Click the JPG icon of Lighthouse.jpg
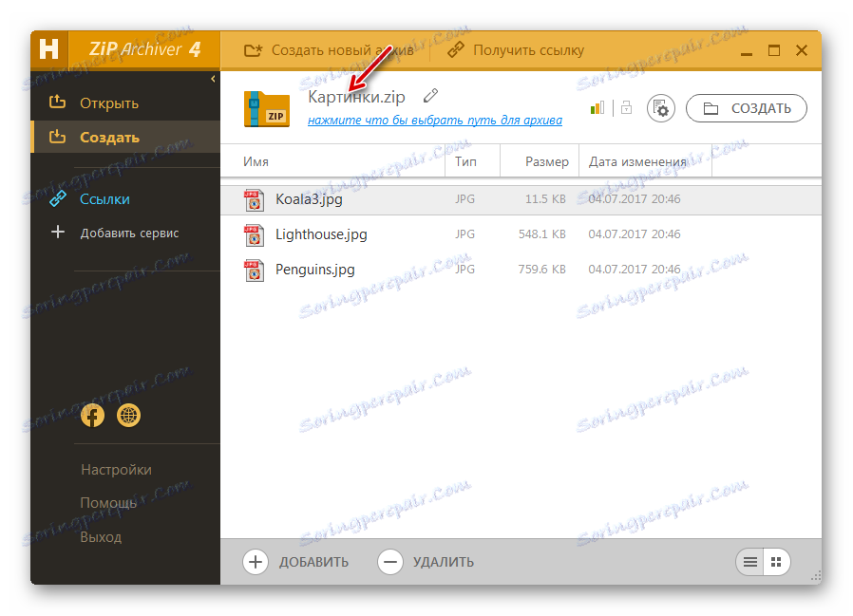 point(254,234)
